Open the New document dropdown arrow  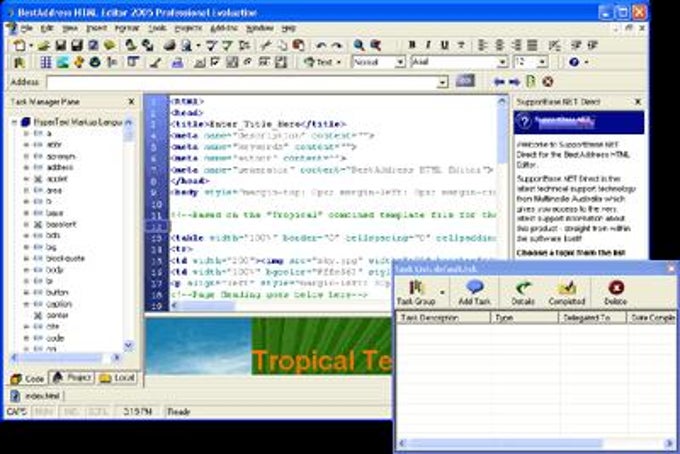point(31,46)
